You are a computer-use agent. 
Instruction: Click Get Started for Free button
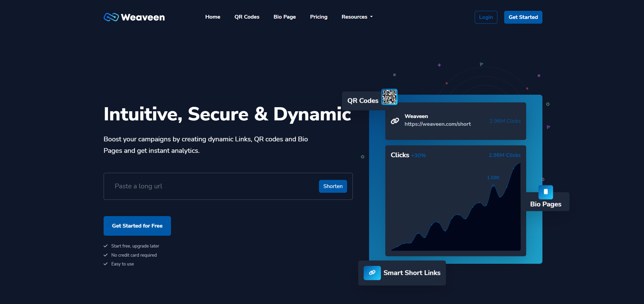click(137, 226)
